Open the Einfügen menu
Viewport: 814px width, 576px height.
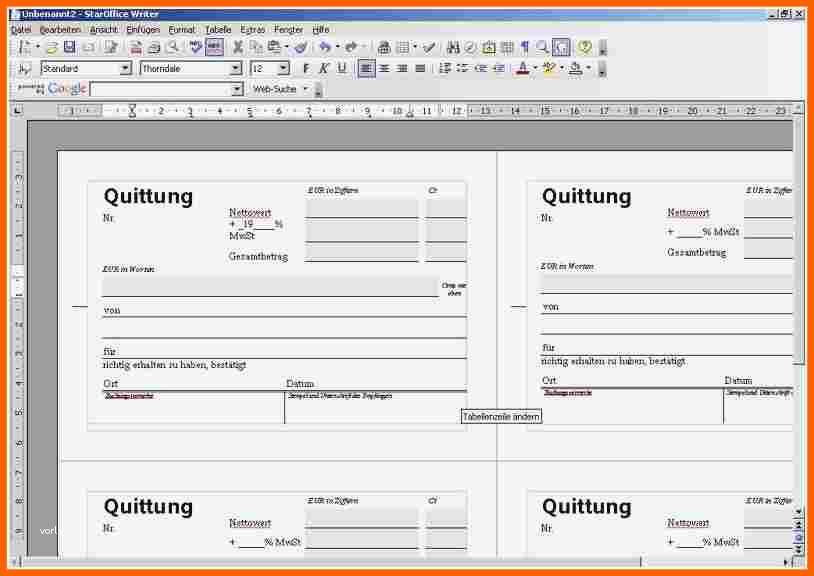click(x=143, y=30)
